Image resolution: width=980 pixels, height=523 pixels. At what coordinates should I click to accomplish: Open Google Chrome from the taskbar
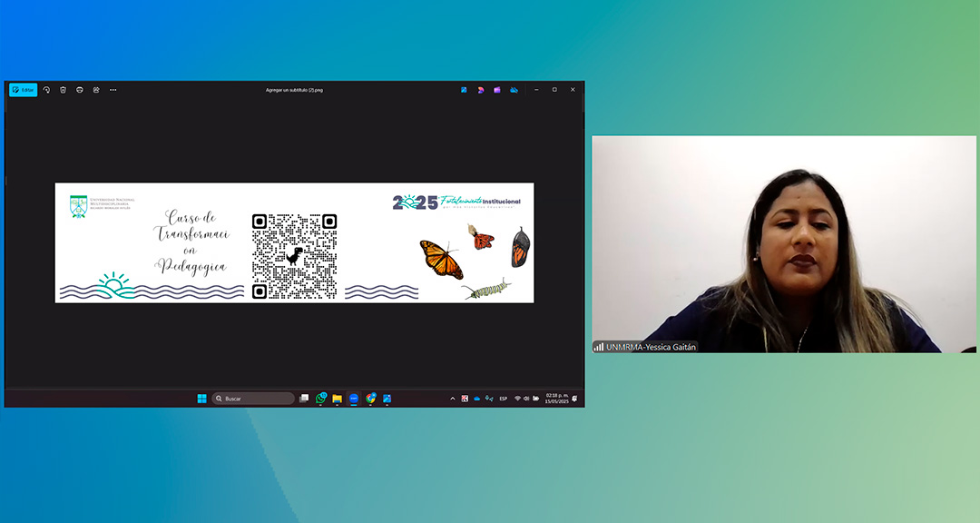point(370,399)
